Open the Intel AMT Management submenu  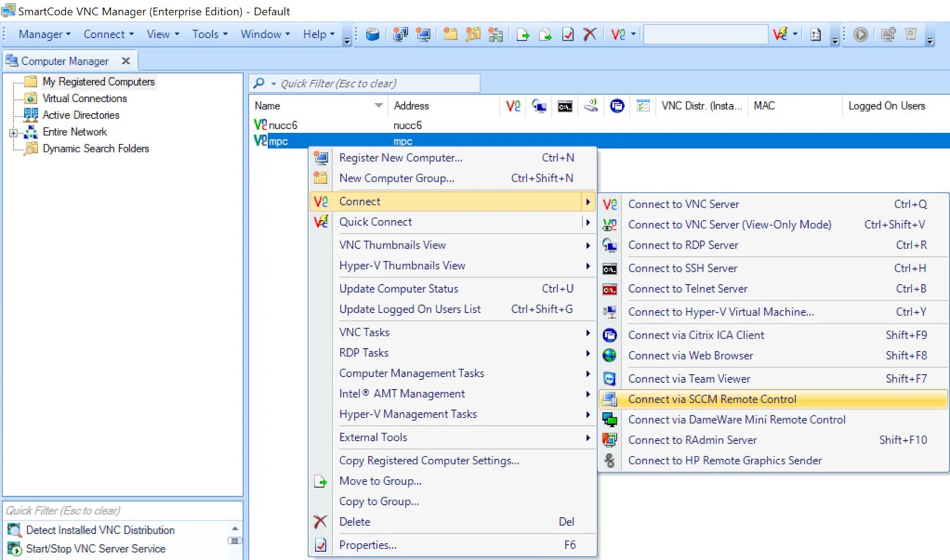point(452,394)
